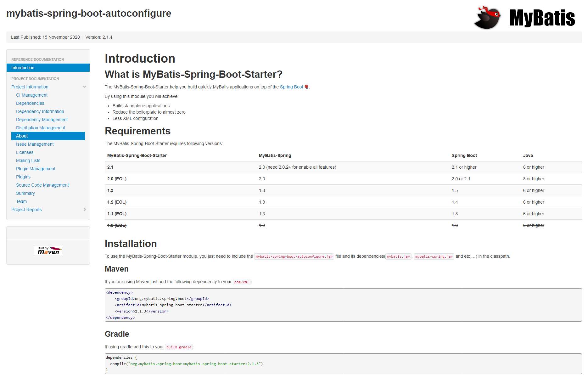Click the Requirements heading
Screen dimensions: 588x377
(x=138, y=131)
